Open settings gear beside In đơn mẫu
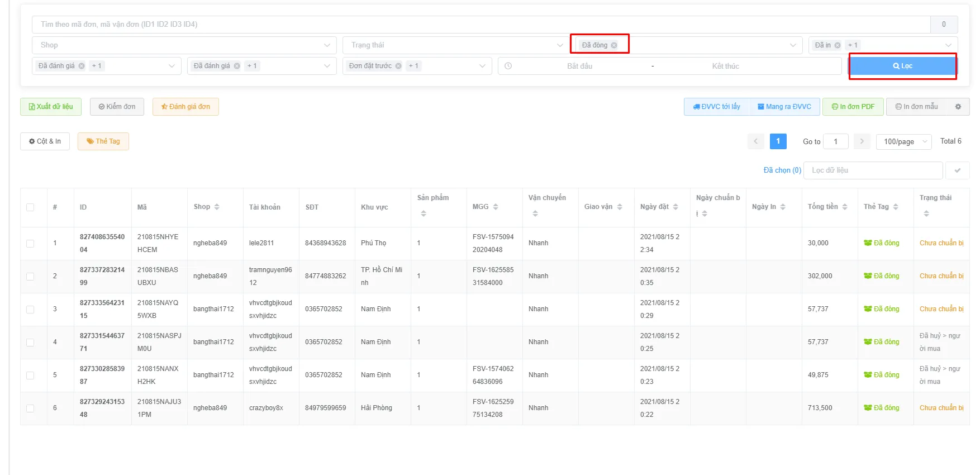 [x=958, y=107]
